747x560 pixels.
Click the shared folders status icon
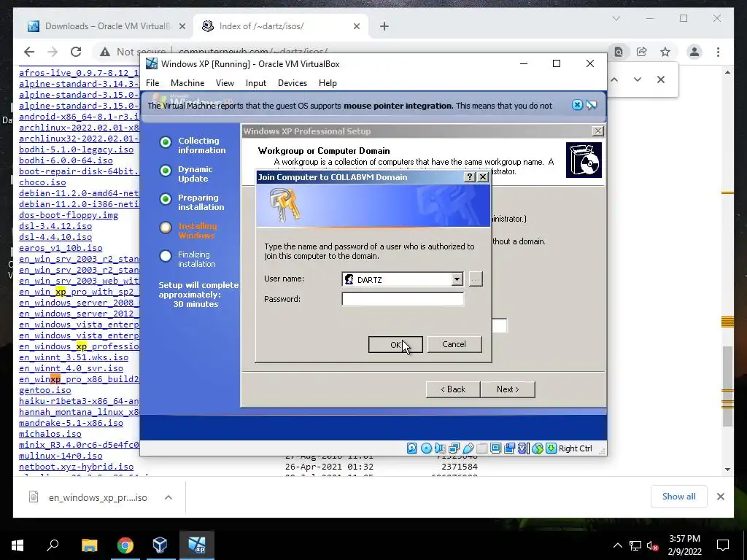point(481,448)
